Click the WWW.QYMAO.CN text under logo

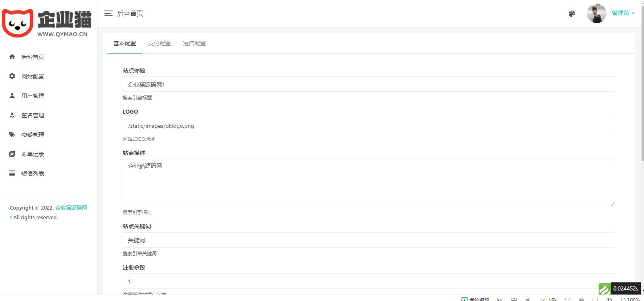pos(62,34)
